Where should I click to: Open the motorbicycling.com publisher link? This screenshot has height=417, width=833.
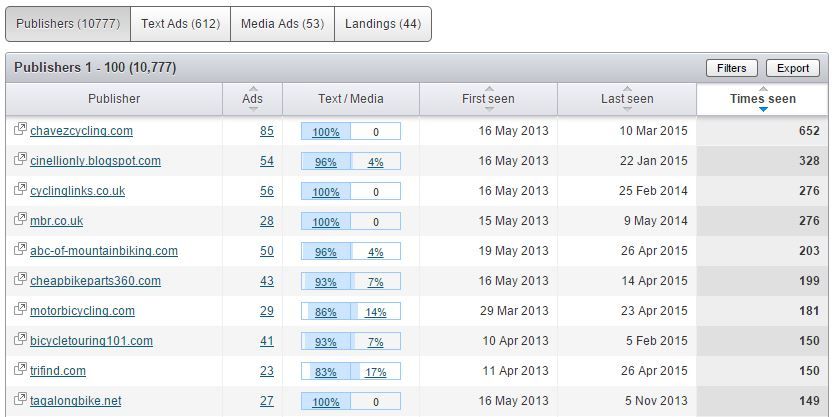[82, 311]
